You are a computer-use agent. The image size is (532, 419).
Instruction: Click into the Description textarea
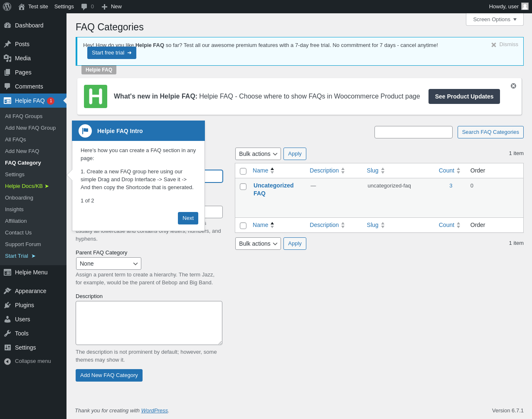tap(149, 323)
